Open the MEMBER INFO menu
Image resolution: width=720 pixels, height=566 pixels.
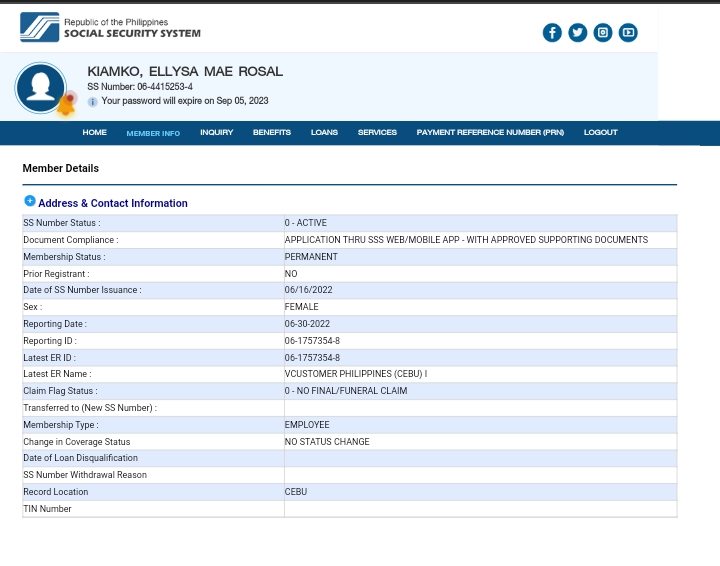click(153, 133)
